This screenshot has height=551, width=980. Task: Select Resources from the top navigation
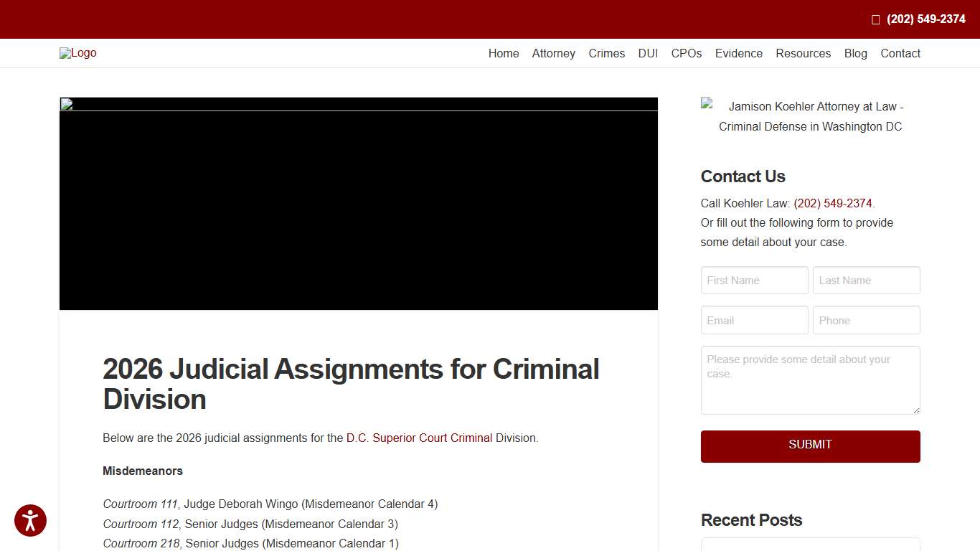tap(803, 53)
